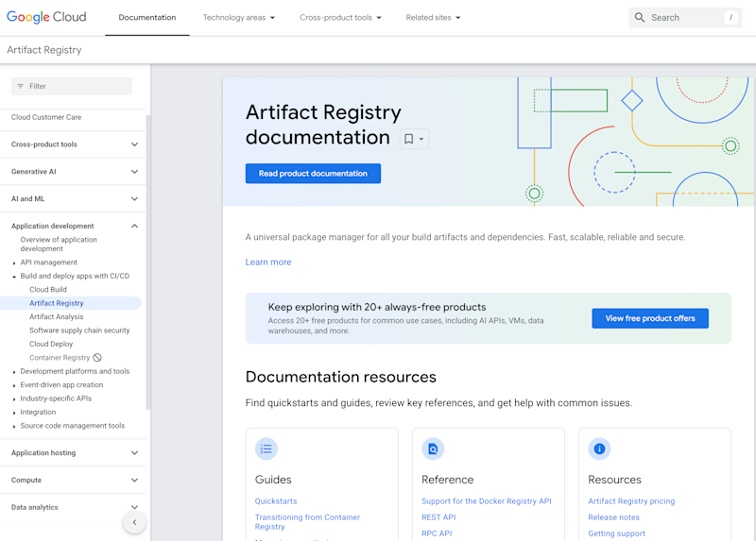Click the sidebar vertical scrollbar
Image resolution: width=756 pixels, height=541 pixels.
click(x=148, y=262)
